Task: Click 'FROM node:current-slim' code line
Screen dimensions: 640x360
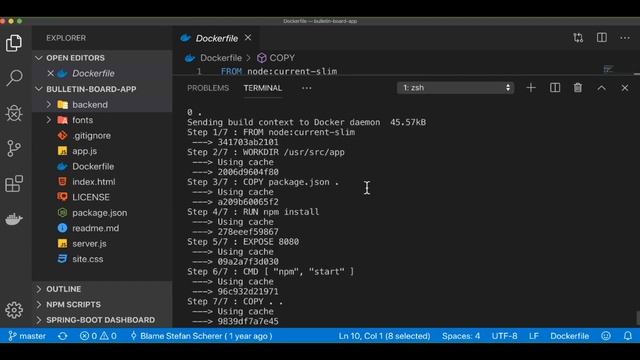Action: point(279,71)
